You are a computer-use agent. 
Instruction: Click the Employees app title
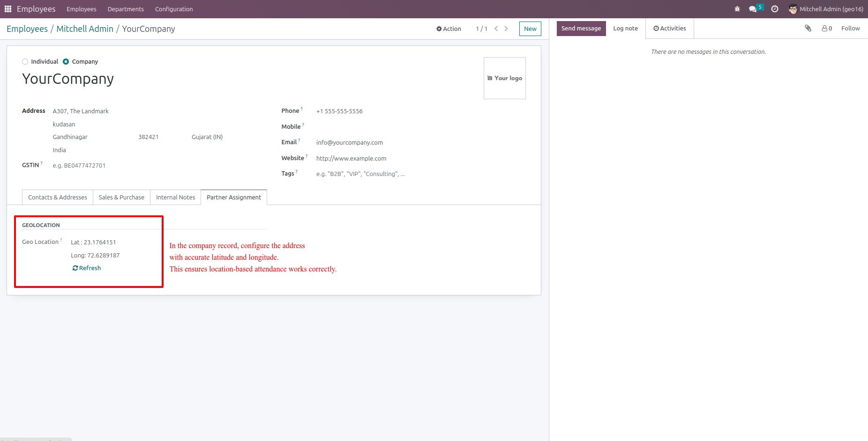(36, 9)
